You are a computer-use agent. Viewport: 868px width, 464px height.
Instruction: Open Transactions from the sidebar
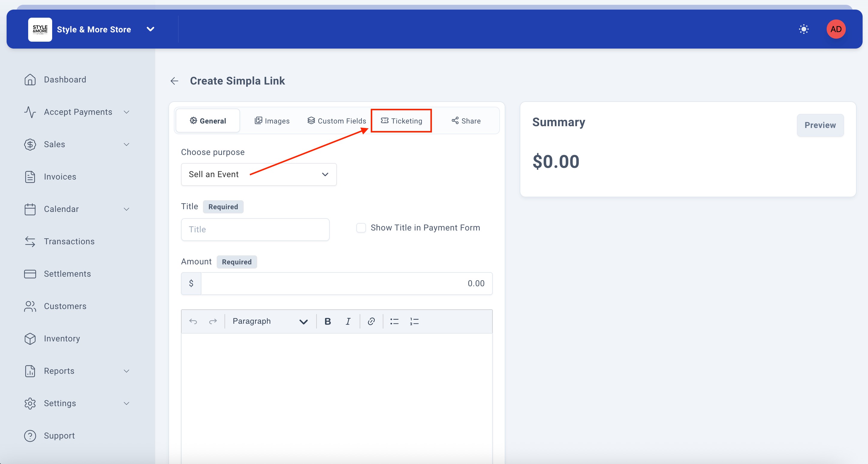click(69, 241)
